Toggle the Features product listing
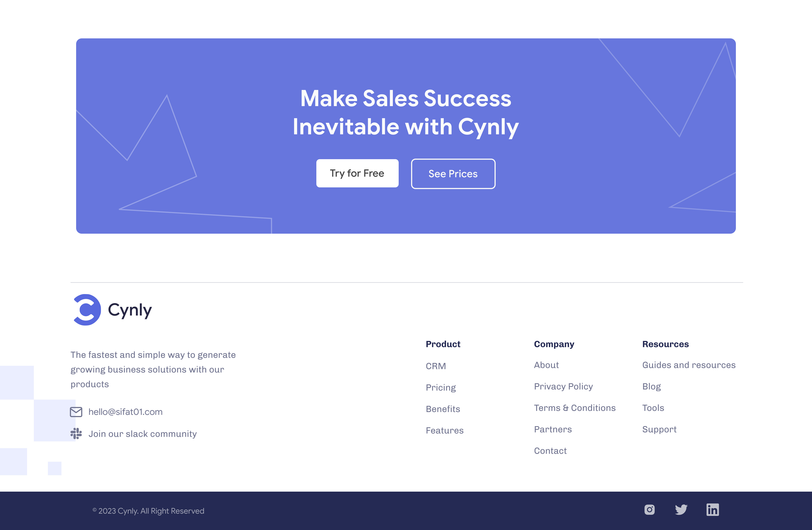812x530 pixels. tap(445, 429)
